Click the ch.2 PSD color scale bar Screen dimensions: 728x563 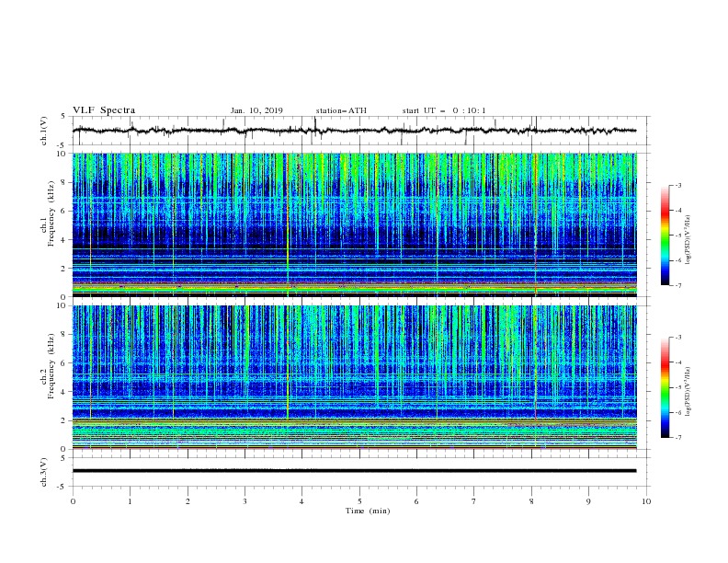coord(665,387)
